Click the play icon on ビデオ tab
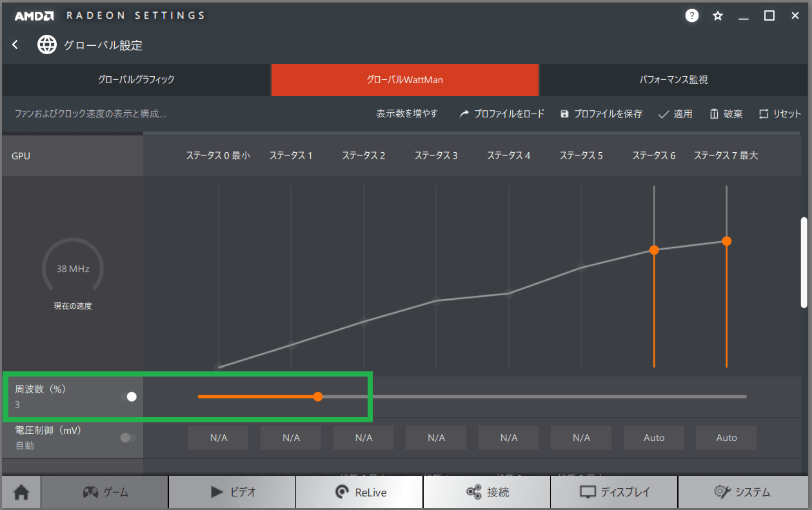This screenshot has width=812, height=510. 217,493
